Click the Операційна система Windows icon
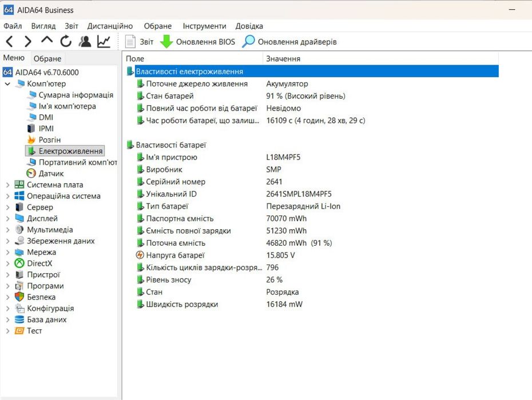 tap(19, 196)
